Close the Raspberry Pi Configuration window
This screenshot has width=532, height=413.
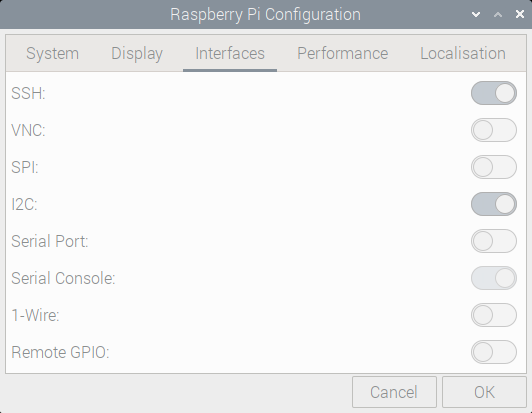[520, 14]
